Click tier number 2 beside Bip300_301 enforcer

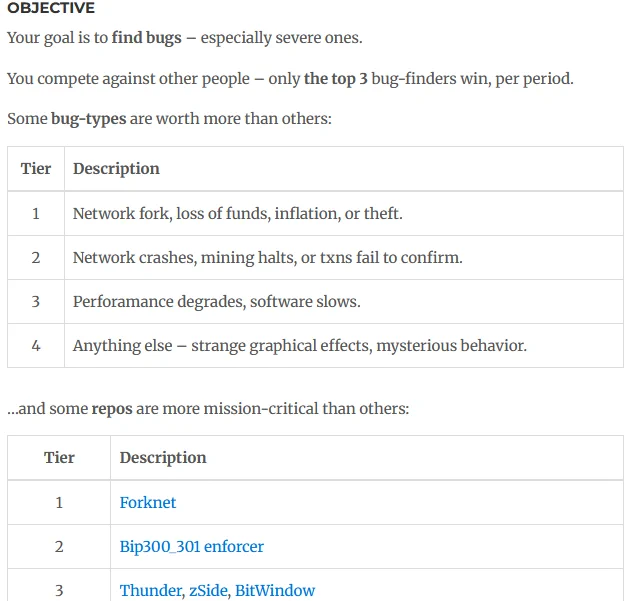(x=59, y=546)
